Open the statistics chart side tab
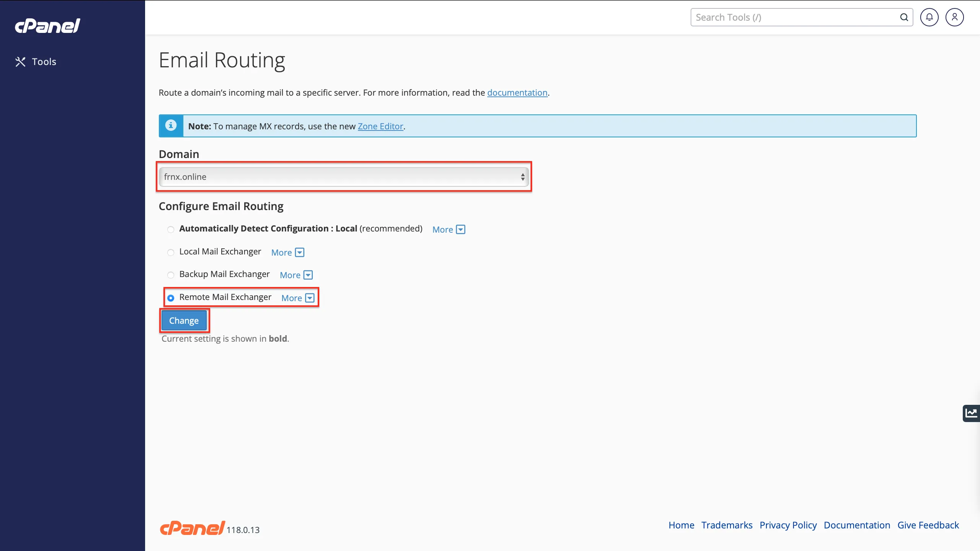Screen dimensions: 980x551 tap(971, 413)
